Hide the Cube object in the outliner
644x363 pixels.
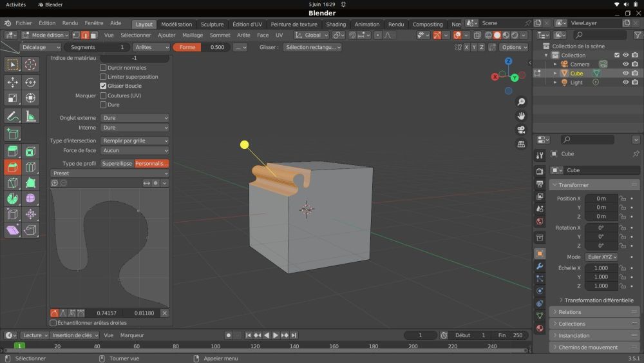point(625,74)
